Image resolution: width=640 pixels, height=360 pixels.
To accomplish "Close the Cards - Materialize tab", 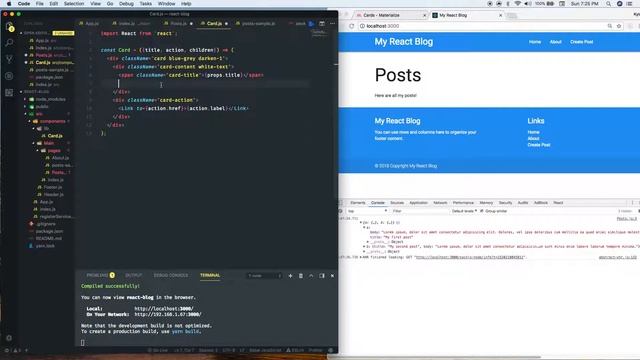I will click(x=424, y=15).
